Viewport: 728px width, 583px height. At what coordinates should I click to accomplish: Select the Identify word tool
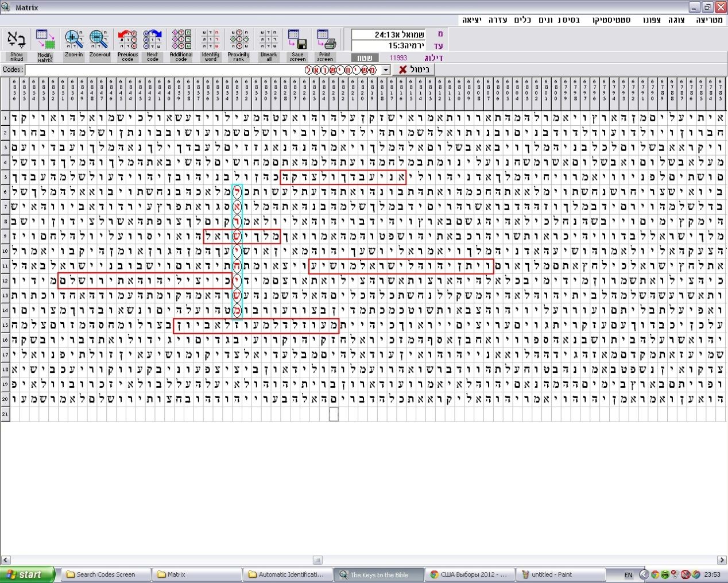tap(211, 40)
